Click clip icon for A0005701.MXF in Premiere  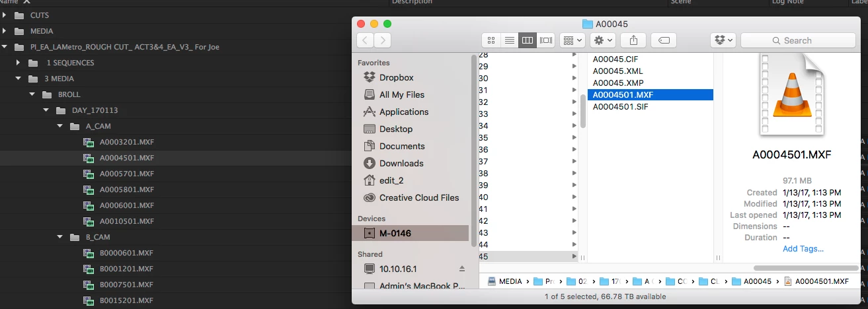click(x=88, y=174)
